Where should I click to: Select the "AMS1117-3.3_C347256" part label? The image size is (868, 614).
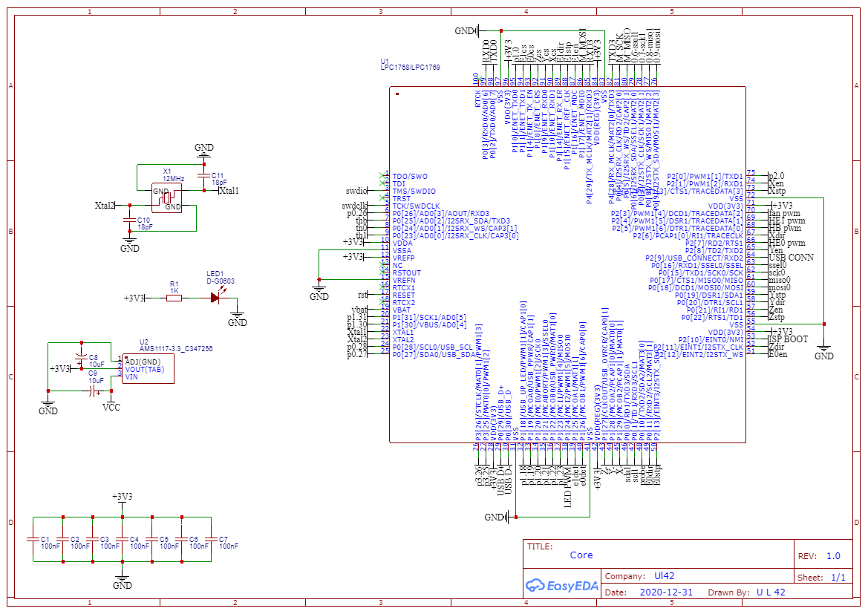176,349
